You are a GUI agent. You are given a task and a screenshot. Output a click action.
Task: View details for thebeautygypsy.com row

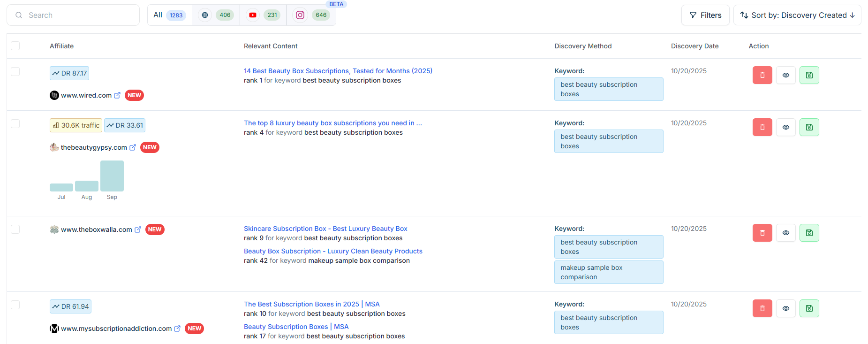(x=785, y=127)
